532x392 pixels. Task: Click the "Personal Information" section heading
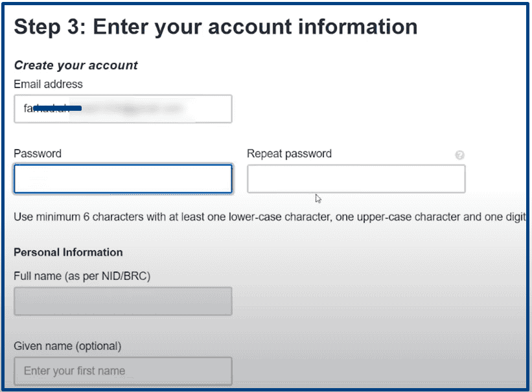tap(68, 252)
